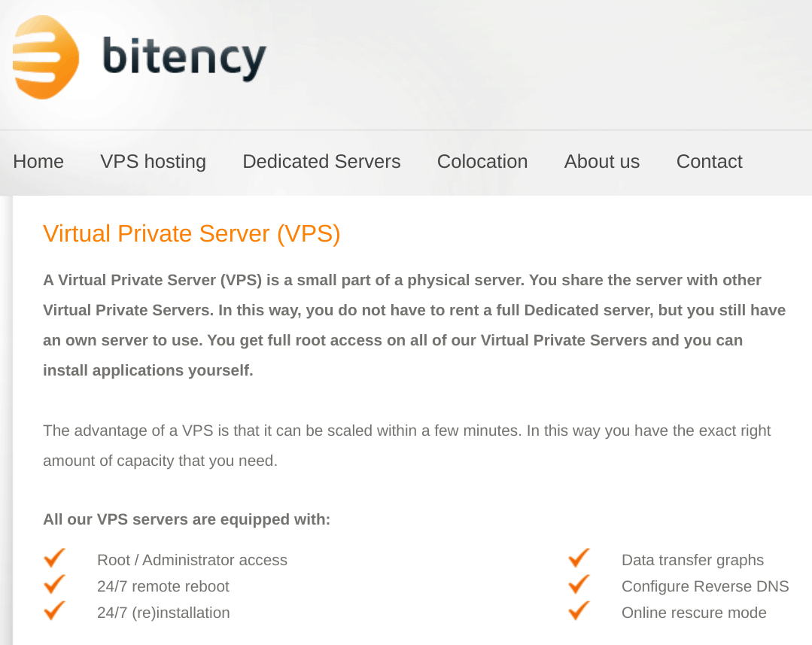Click the Data transfer graphs text
The width and height of the screenshot is (812, 645).
pos(693,560)
